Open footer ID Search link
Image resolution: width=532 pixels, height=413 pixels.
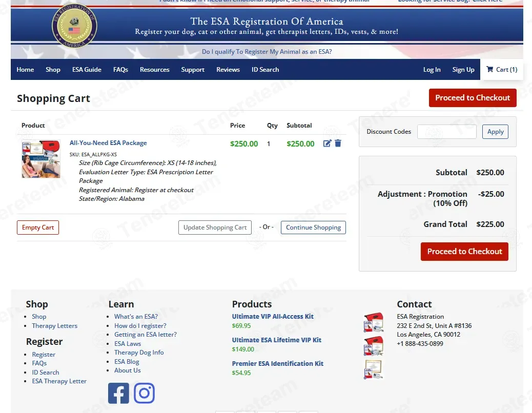point(46,373)
